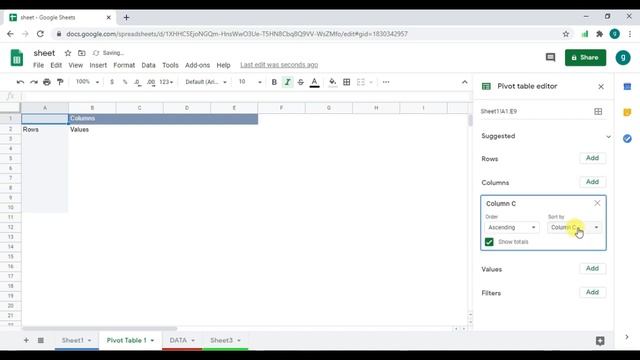Toggle italic formatting

pyautogui.click(x=287, y=82)
